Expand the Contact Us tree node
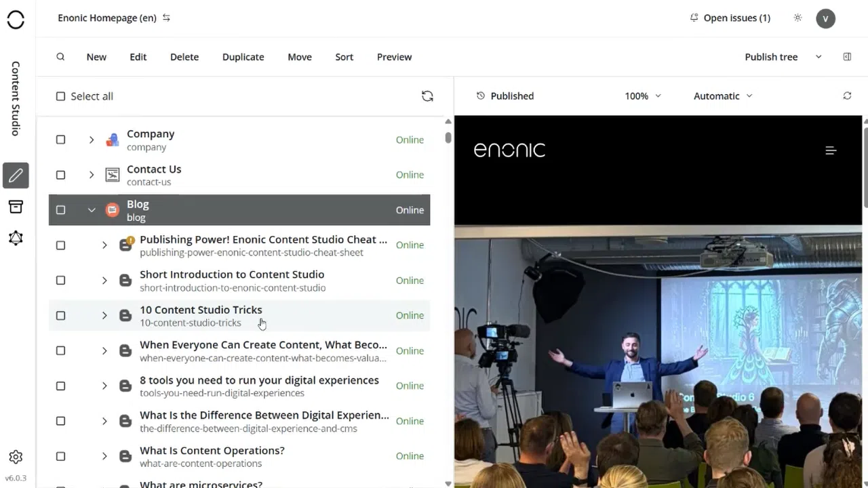868x488 pixels. tap(92, 175)
